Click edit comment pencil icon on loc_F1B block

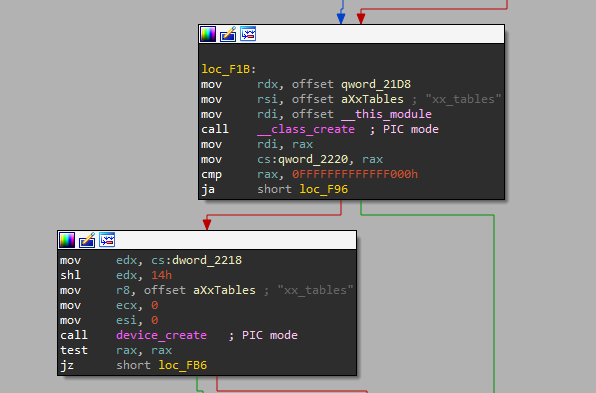tap(228, 34)
